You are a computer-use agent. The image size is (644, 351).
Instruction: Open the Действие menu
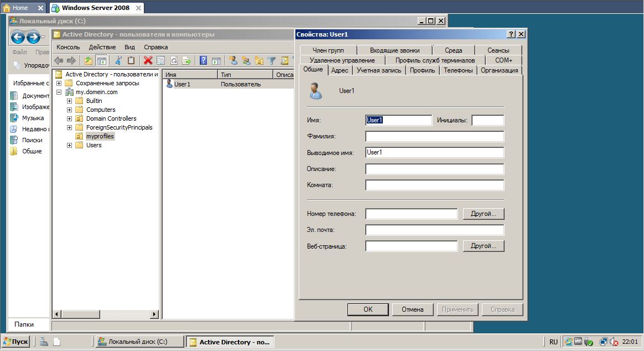pyautogui.click(x=102, y=47)
